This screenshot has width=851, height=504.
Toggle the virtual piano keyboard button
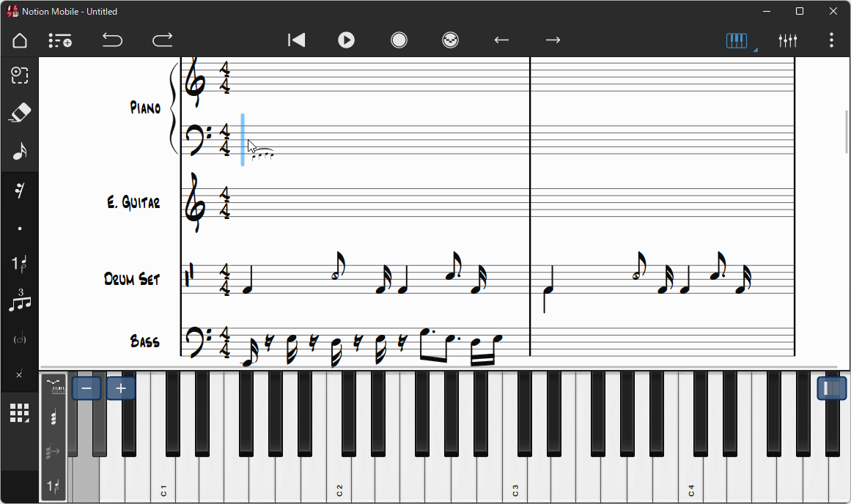737,41
